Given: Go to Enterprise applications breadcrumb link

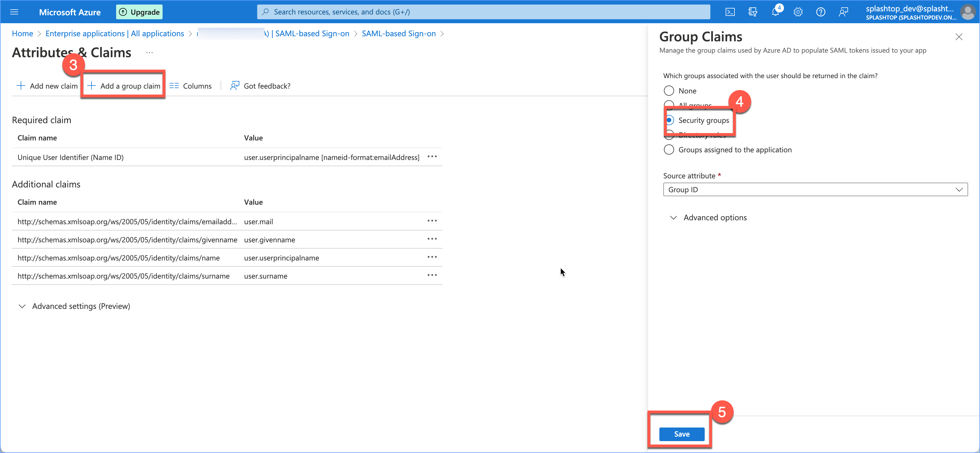Looking at the screenshot, I should click(114, 33).
